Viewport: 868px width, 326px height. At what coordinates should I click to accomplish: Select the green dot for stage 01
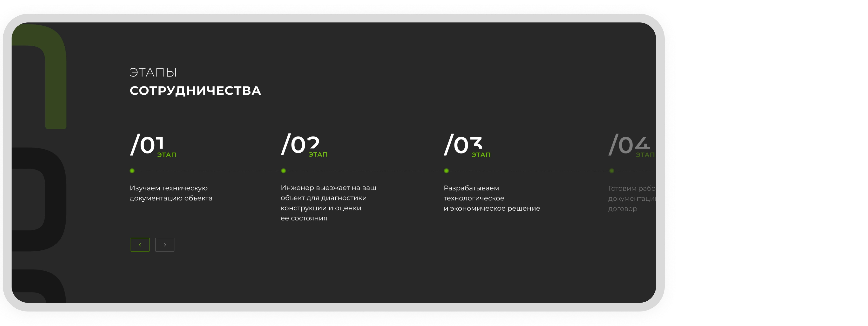(x=132, y=171)
